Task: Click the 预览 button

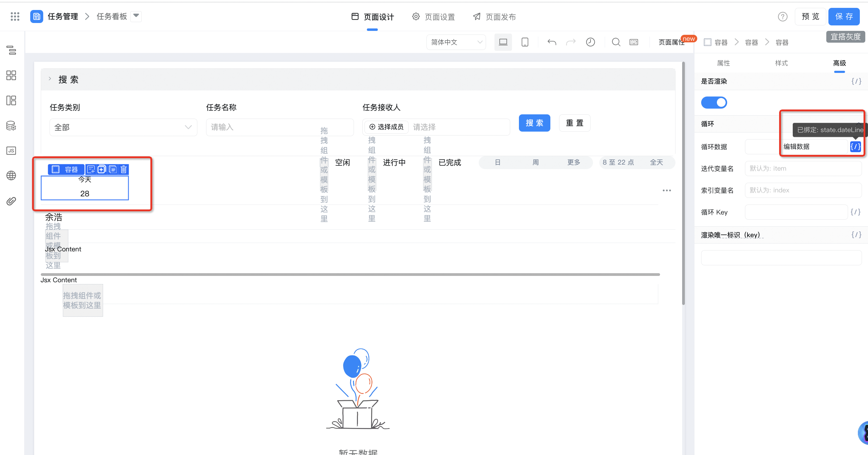Action: pyautogui.click(x=810, y=17)
